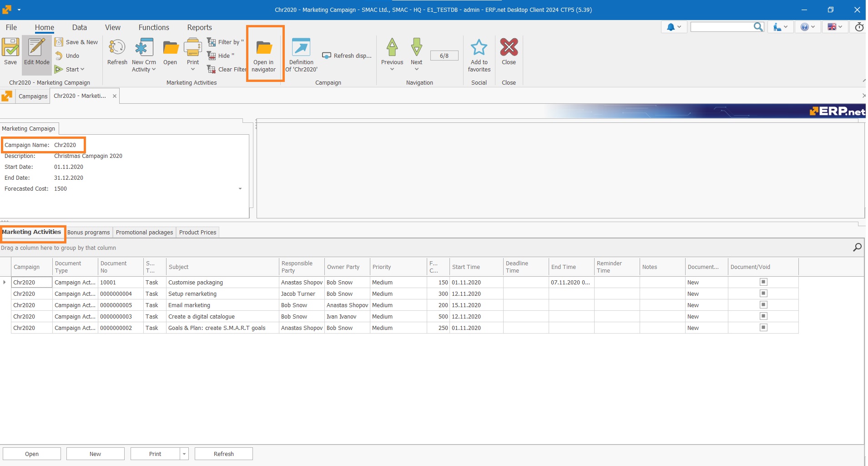868x466 pixels.
Task: Sort by Subject column header
Action: [222, 267]
